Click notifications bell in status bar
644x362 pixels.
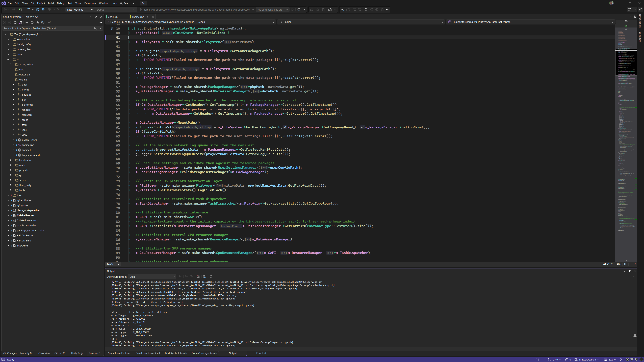point(621,359)
